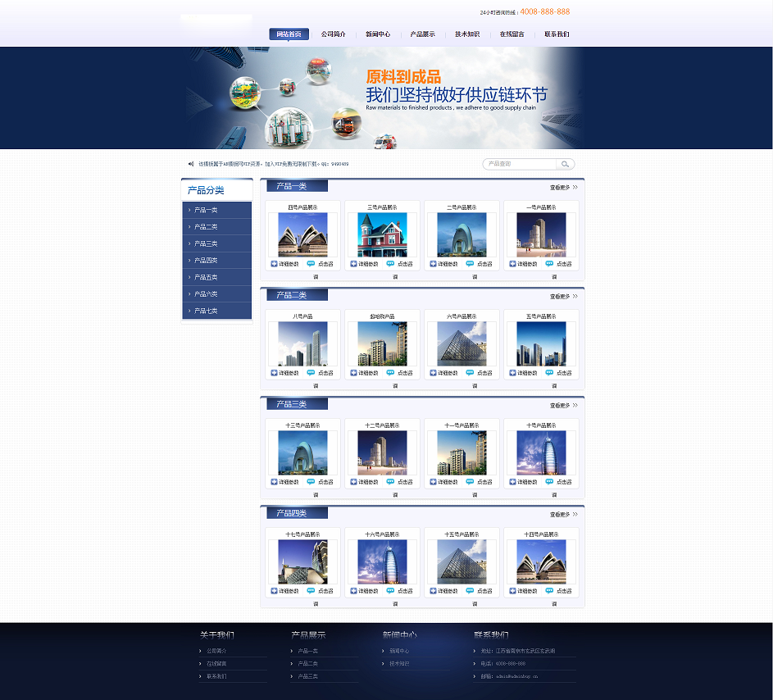Click chat bubble icon under 五号产品展示

549,373
